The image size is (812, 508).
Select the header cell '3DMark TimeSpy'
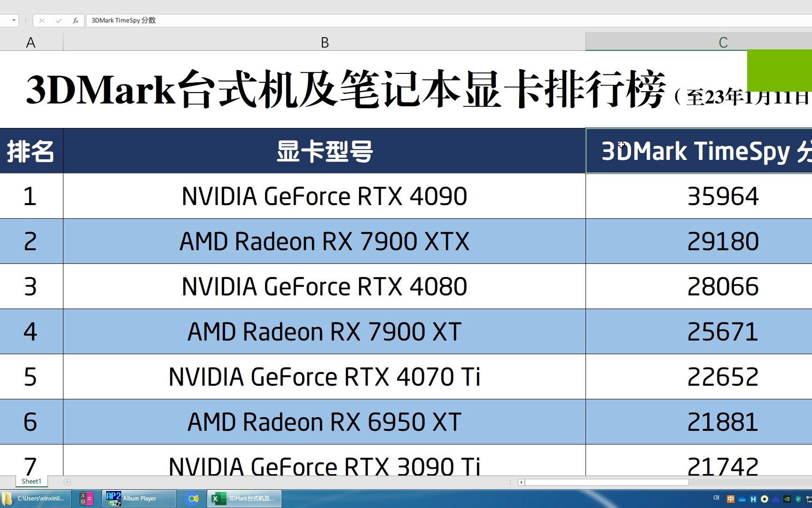[699, 151]
